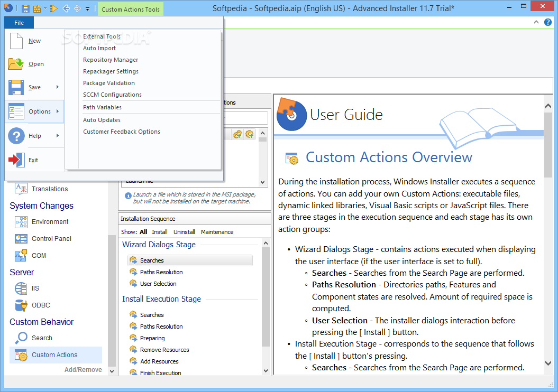Image resolution: width=558 pixels, height=392 pixels.
Task: Select Searches under Wizard Dialogs Stage
Action: (x=190, y=260)
